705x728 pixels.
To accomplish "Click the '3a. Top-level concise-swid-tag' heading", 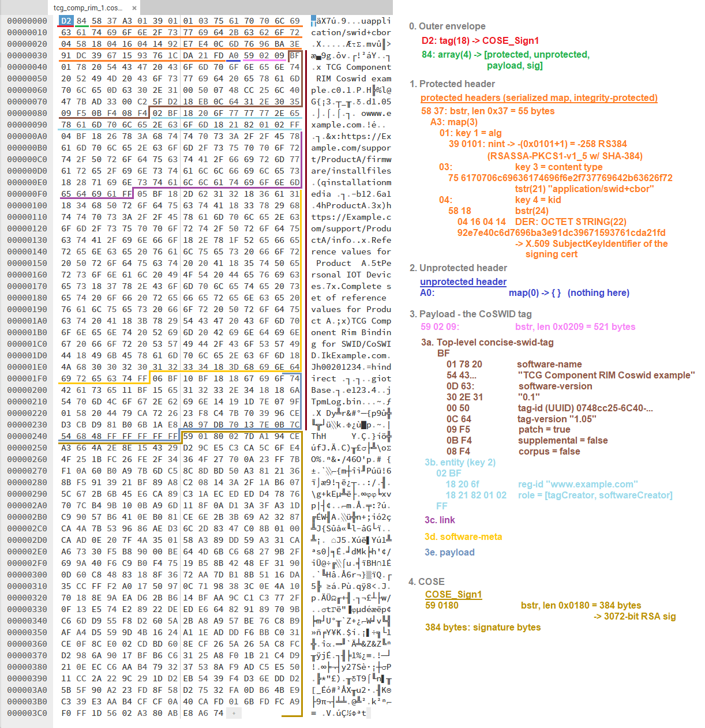I will click(x=487, y=342).
